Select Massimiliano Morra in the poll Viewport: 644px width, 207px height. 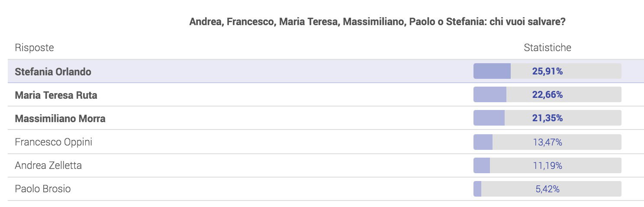click(60, 119)
